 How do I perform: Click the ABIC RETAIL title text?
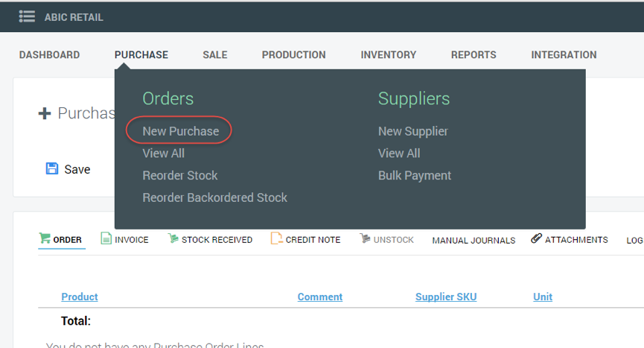(74, 17)
